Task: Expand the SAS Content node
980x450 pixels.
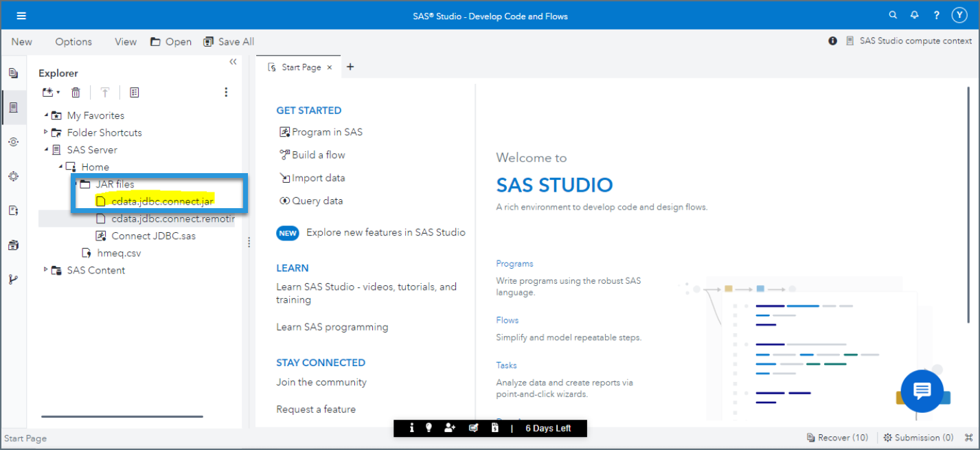Action: coord(45,269)
